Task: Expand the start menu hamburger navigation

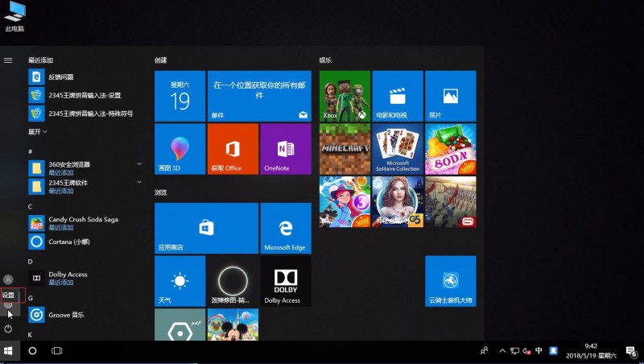Action: (8, 60)
